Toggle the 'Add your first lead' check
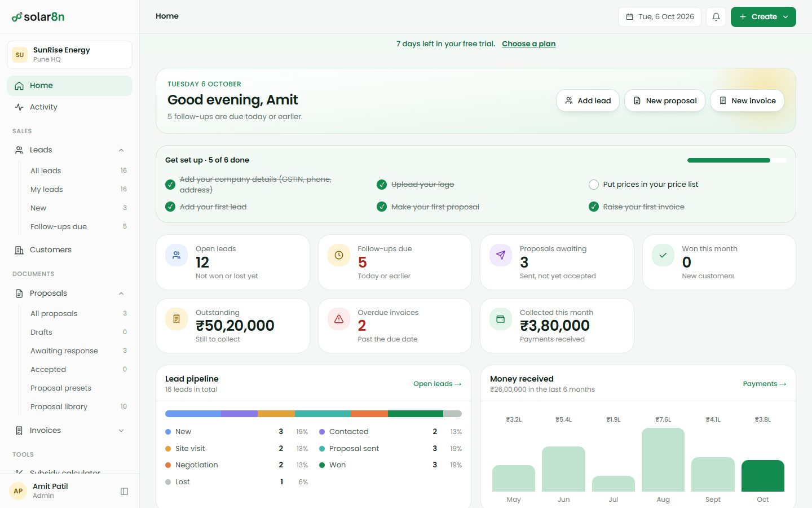Screen dimensions: 812x508 pyautogui.click(x=170, y=207)
